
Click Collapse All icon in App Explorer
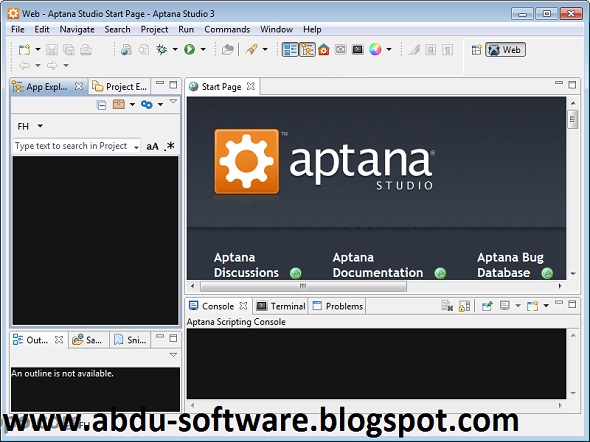point(101,105)
